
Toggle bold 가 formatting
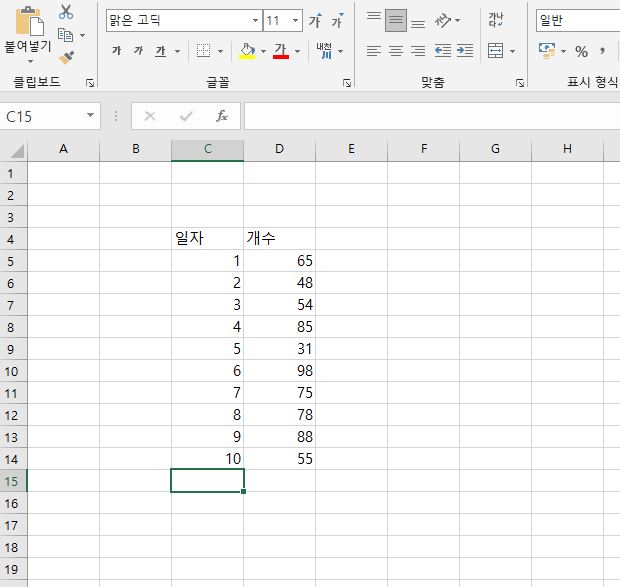(117, 51)
